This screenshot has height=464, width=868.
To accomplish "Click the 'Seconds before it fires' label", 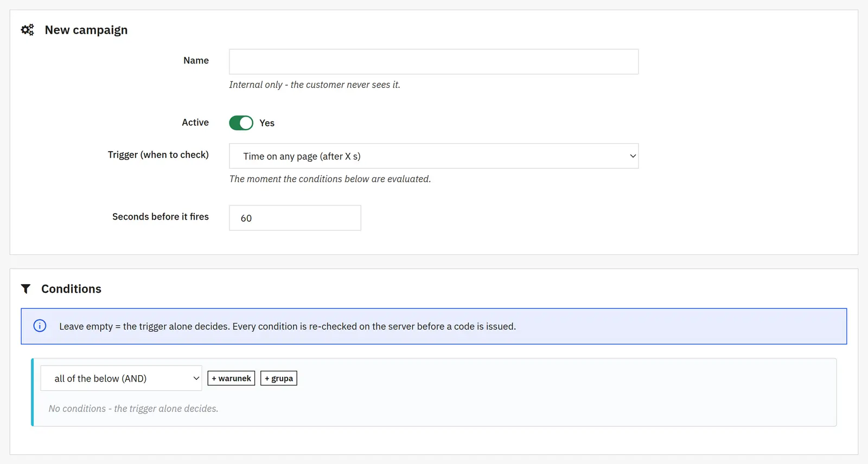I will pos(161,216).
